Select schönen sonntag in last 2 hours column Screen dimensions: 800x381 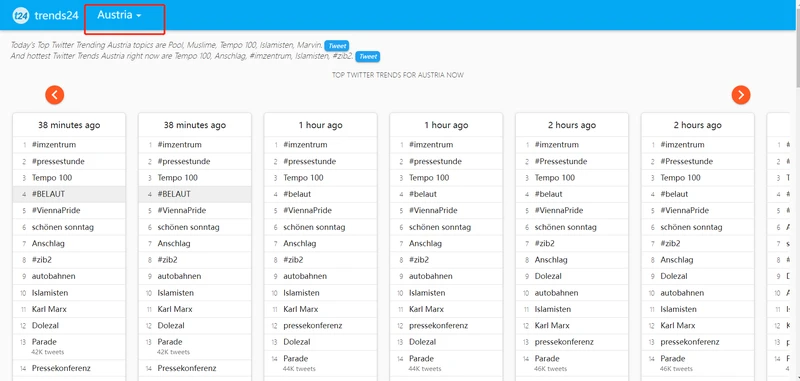(691, 227)
